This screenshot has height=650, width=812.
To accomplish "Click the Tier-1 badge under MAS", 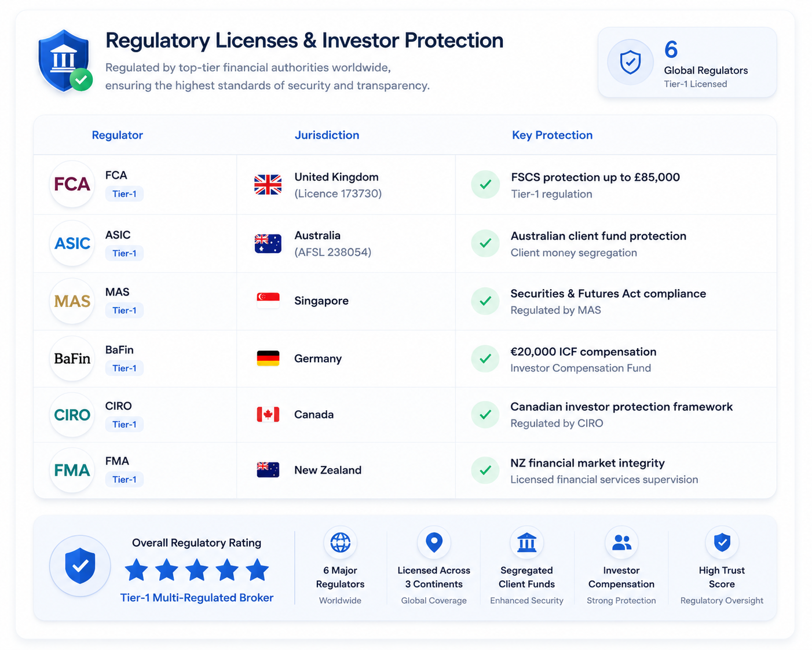I will tap(125, 311).
